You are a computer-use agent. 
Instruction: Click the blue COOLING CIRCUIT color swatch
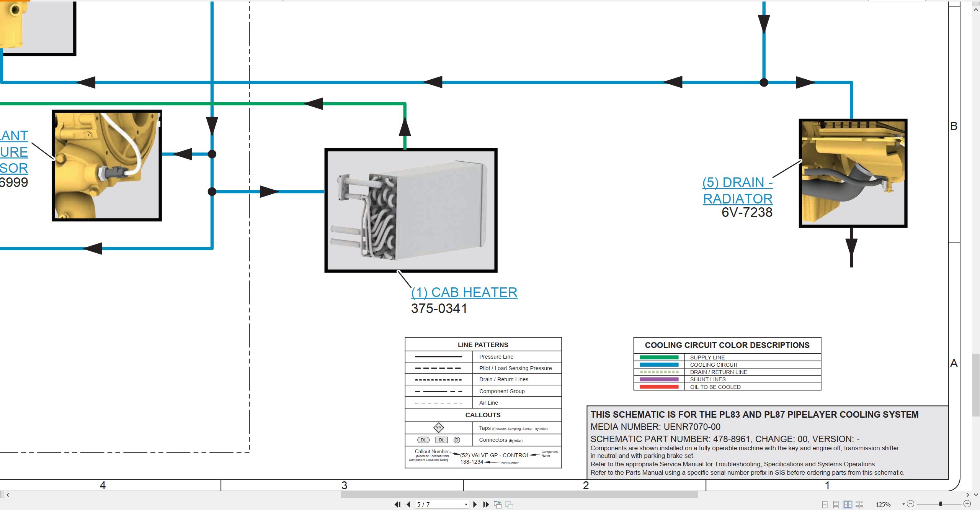click(x=659, y=365)
